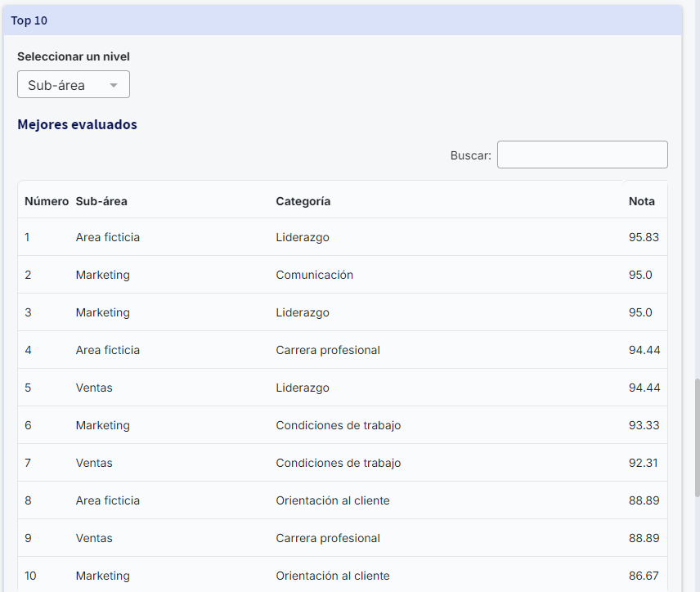Select the 86.67 score cell
Viewport: 700px width, 592px height.
pyautogui.click(x=644, y=576)
